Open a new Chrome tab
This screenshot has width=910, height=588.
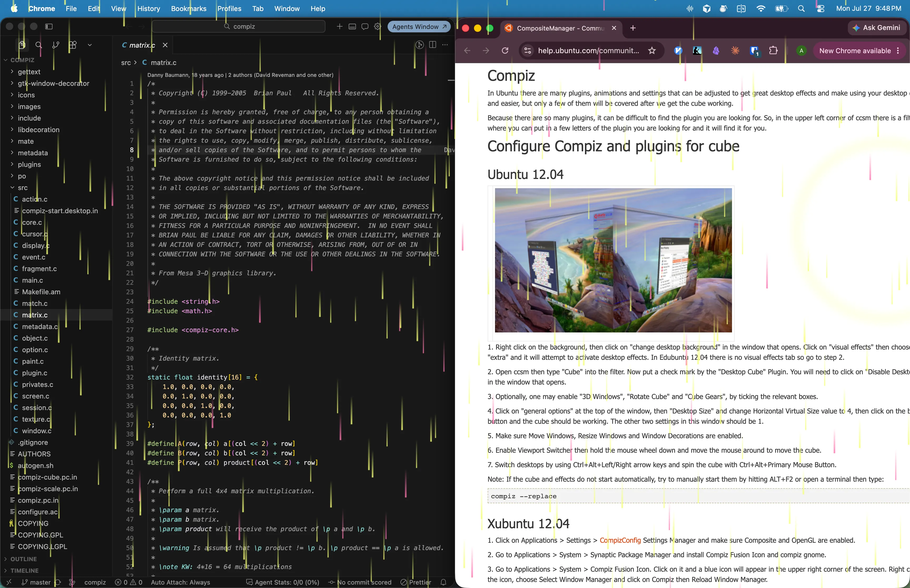[633, 28]
